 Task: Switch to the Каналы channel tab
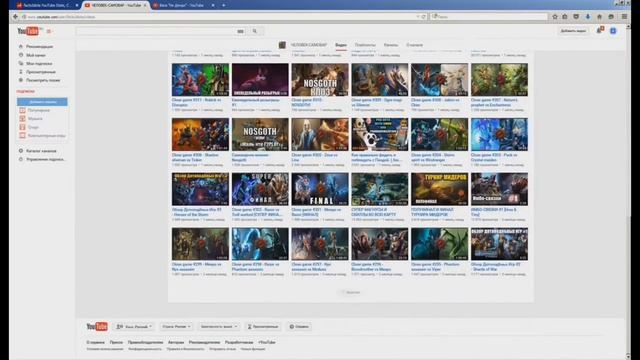tap(391, 45)
